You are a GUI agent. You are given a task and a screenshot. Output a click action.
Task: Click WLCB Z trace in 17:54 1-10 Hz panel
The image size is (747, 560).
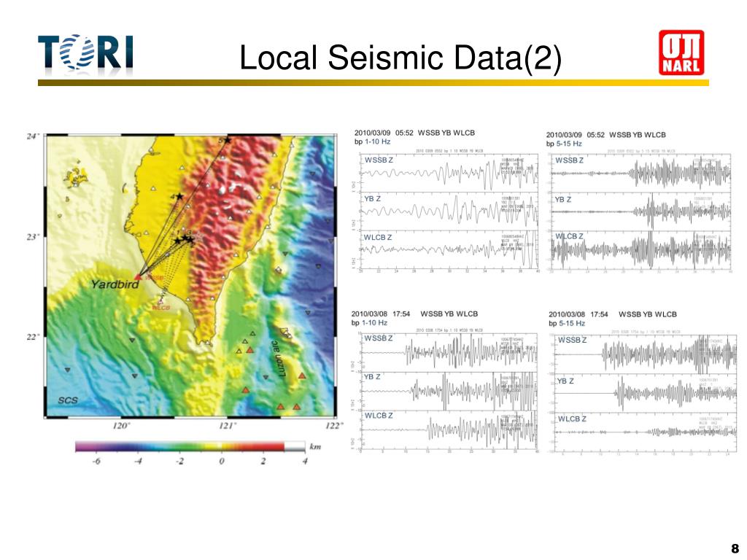[449, 429]
